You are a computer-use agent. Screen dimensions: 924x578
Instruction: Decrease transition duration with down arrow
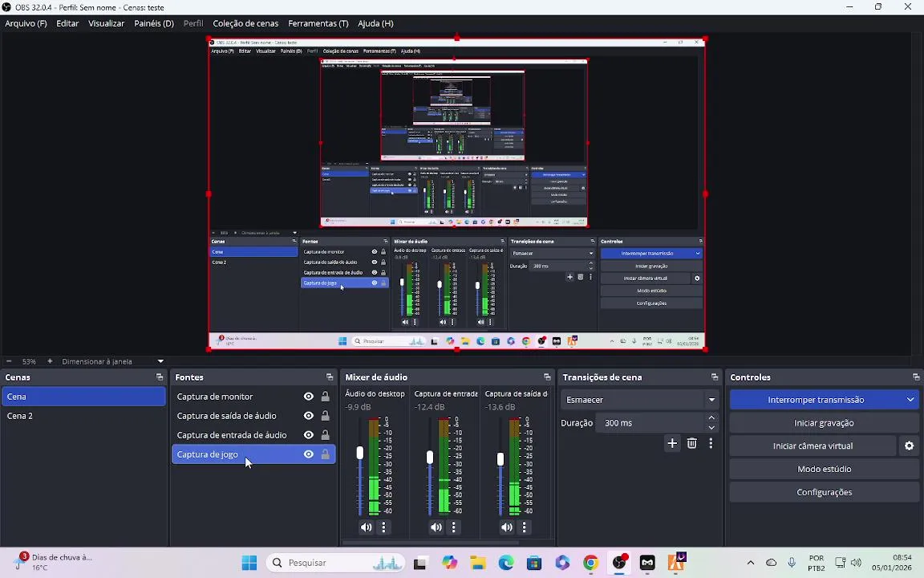tap(711, 428)
